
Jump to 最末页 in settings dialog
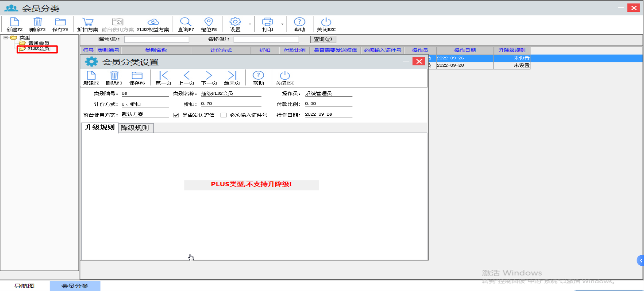point(232,76)
